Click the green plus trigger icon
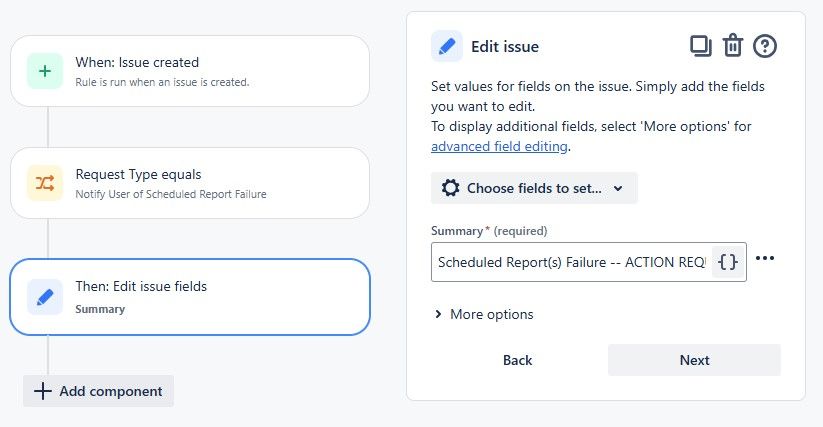 click(45, 71)
